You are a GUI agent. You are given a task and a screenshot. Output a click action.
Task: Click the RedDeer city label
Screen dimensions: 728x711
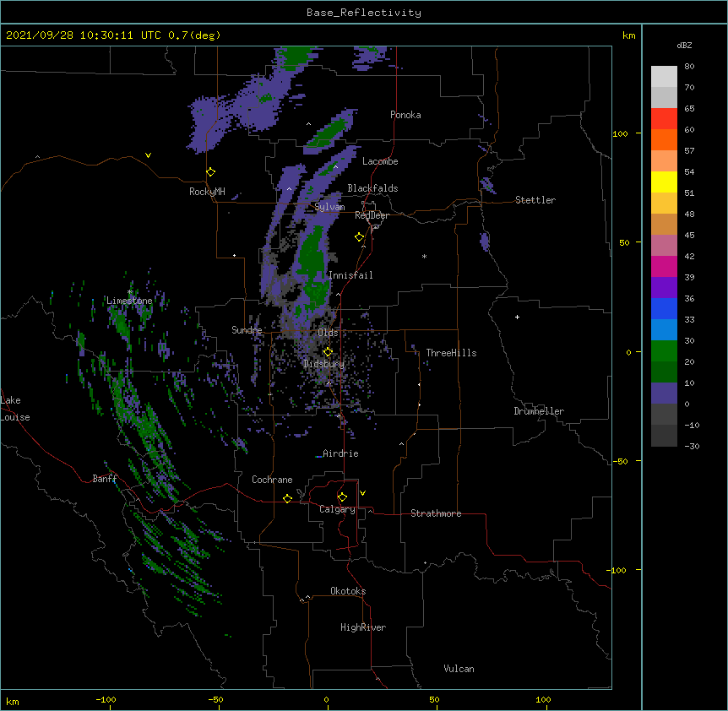372,215
